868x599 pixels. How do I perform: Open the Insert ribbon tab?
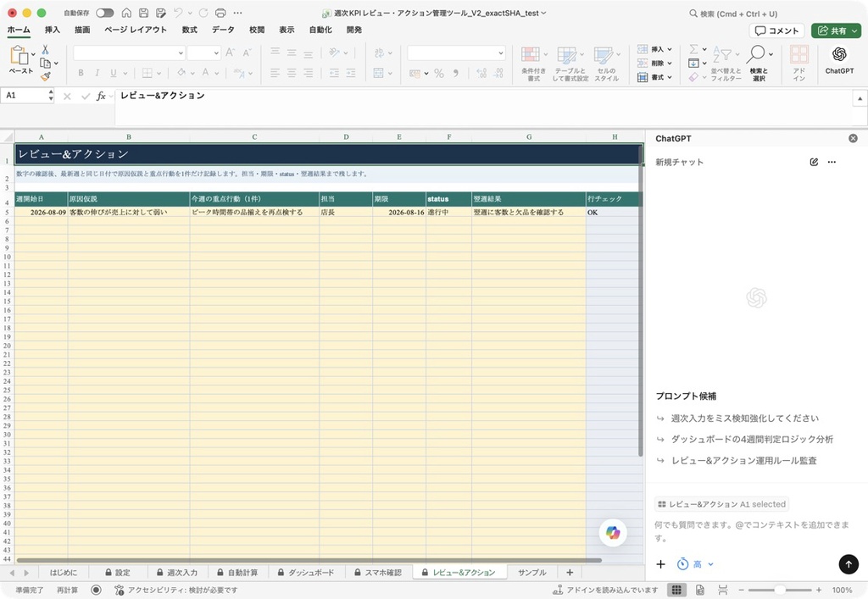(52, 30)
